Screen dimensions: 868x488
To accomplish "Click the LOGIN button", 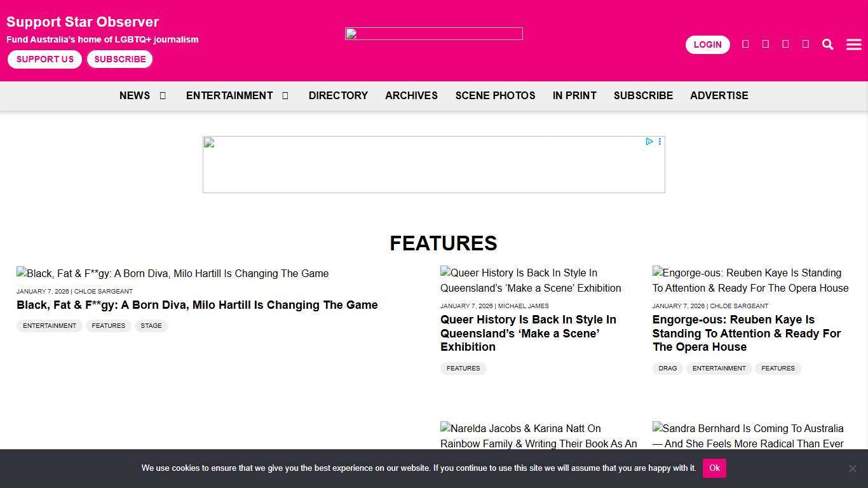I will click(x=707, y=44).
